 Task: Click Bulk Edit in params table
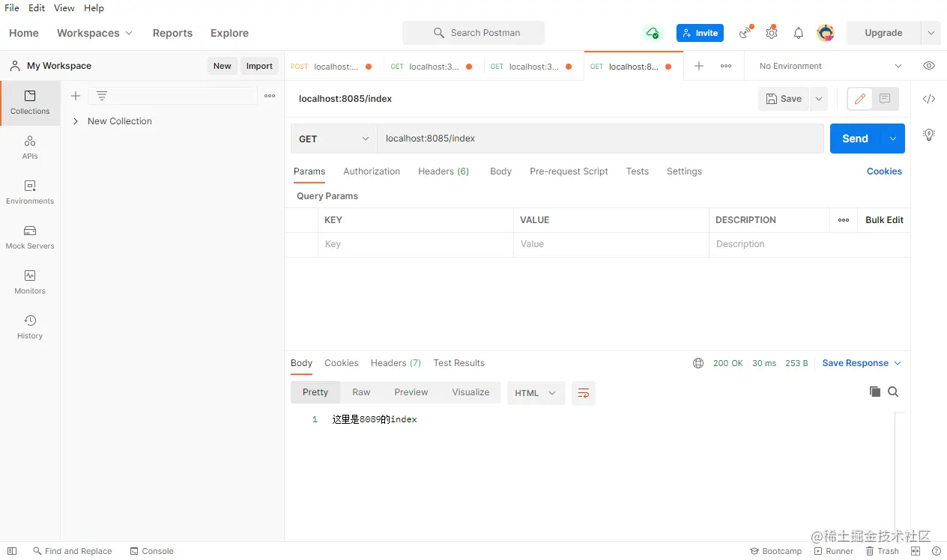tap(884, 220)
